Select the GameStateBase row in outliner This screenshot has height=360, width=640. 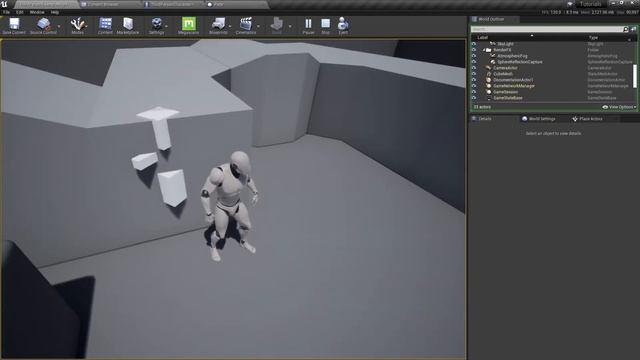(x=553, y=98)
